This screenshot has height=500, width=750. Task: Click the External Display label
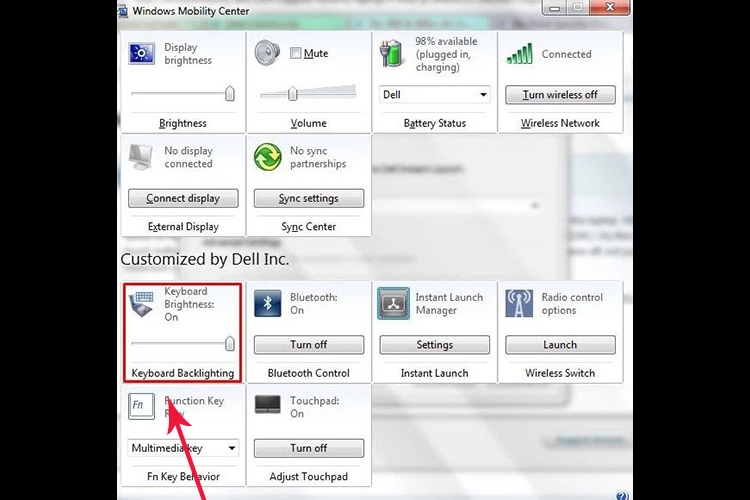click(x=183, y=226)
